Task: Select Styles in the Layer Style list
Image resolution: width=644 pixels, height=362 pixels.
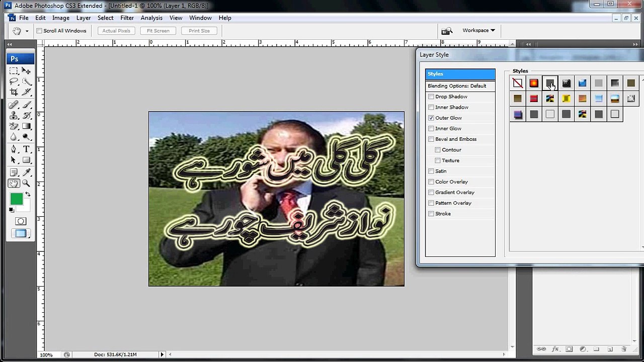Action: point(460,74)
